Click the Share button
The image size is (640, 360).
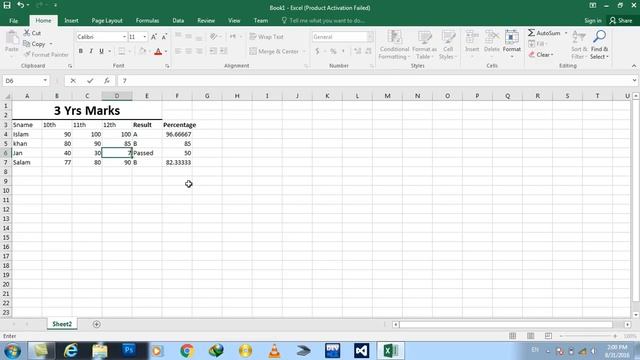coord(620,20)
